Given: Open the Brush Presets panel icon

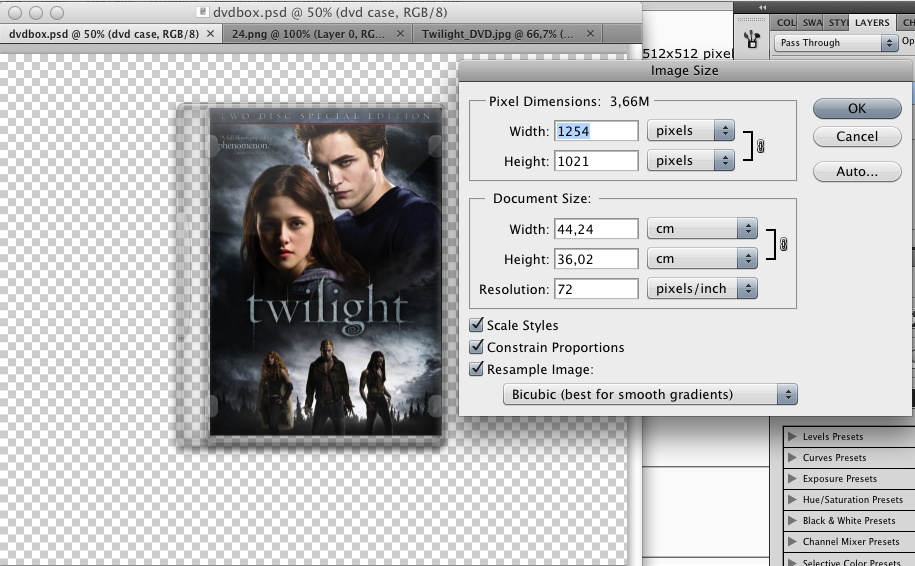Looking at the screenshot, I should tap(752, 40).
